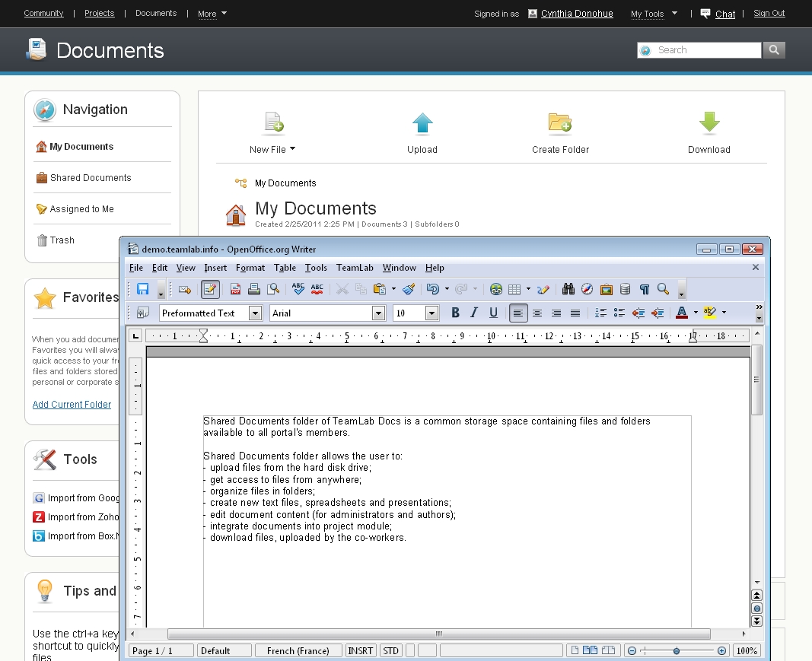
Task: Open the Undo history dropdown arrow
Action: click(447, 289)
